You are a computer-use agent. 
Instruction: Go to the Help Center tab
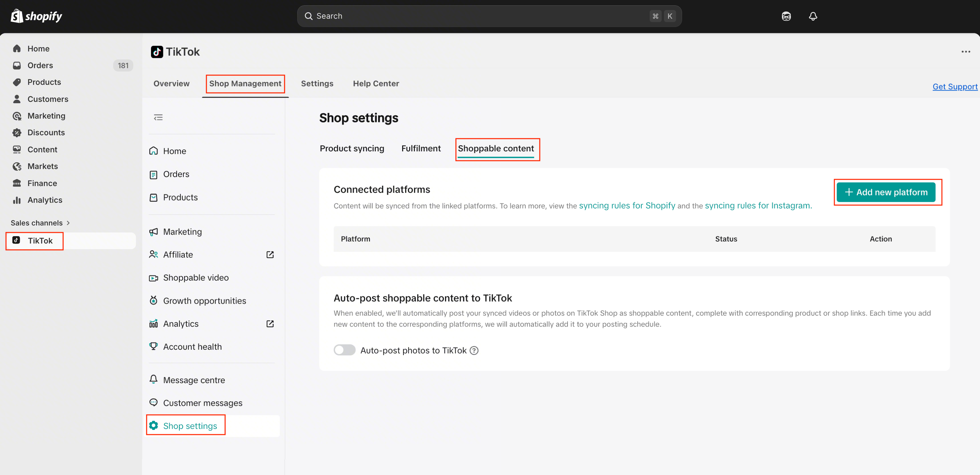coord(376,84)
